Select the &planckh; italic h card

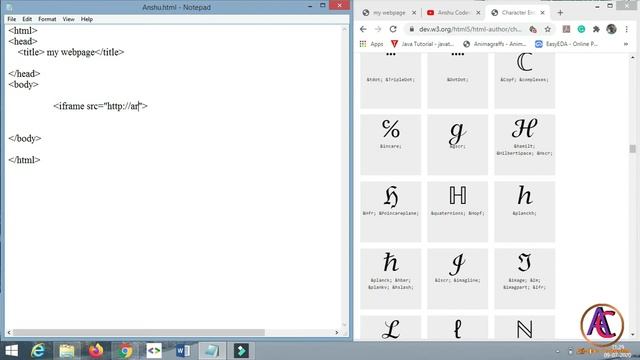click(x=524, y=212)
